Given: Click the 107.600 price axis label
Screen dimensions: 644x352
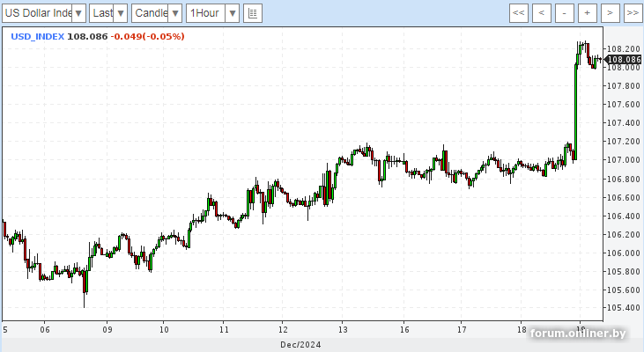Looking at the screenshot, I should click(624, 104).
